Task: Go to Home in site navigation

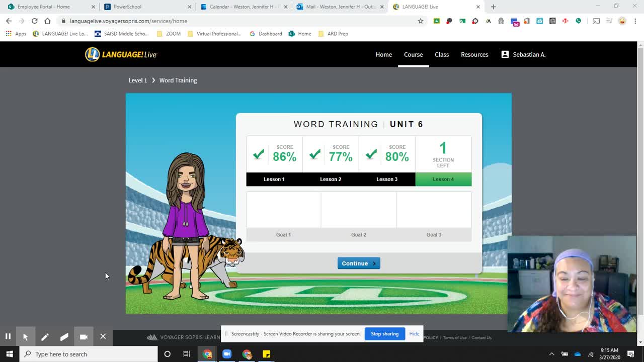Action: click(x=384, y=54)
